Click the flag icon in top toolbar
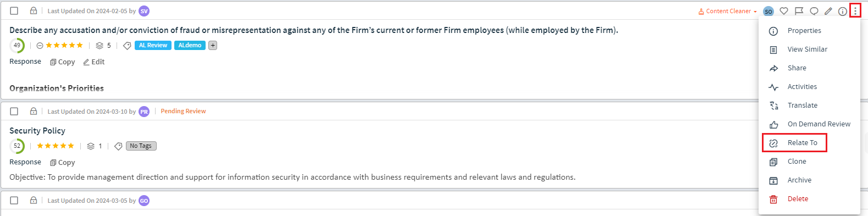Image resolution: width=868 pixels, height=216 pixels. pyautogui.click(x=799, y=11)
